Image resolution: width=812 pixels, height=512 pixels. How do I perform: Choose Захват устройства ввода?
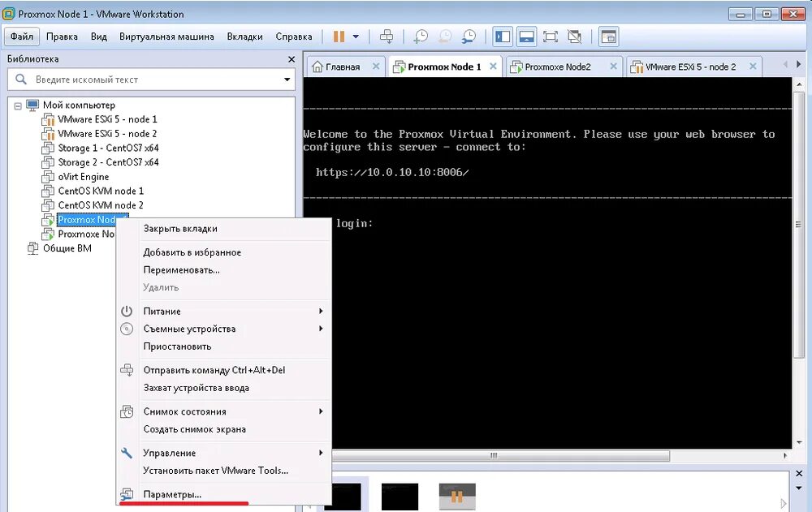(x=224, y=388)
